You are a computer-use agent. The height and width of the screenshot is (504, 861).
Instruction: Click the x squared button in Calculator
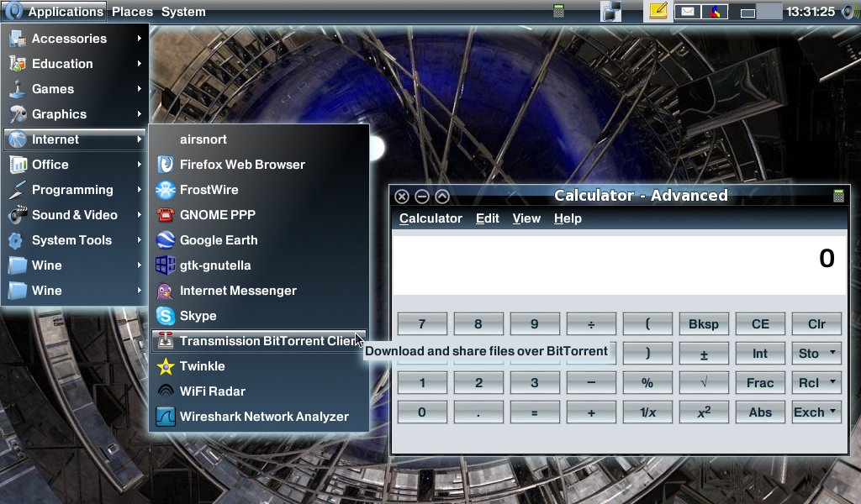pos(704,412)
